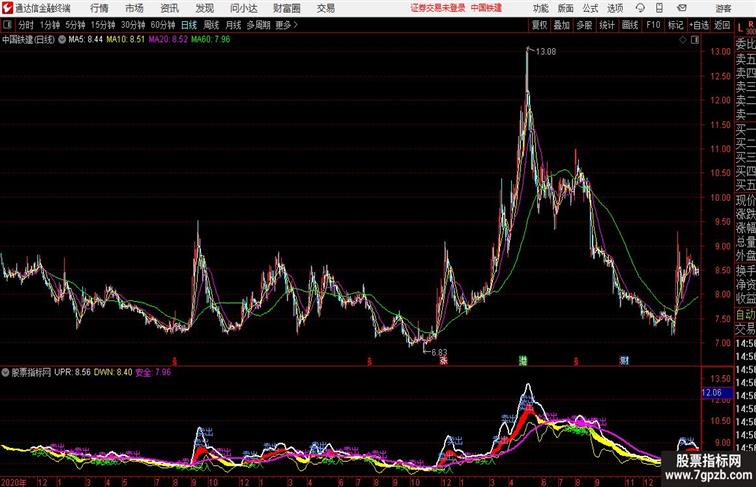
Task: Click the 现价 row in quote panel
Action: coord(745,200)
